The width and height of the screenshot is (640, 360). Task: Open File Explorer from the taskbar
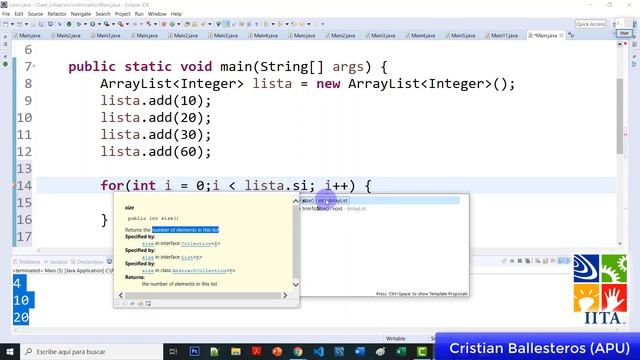tap(236, 351)
